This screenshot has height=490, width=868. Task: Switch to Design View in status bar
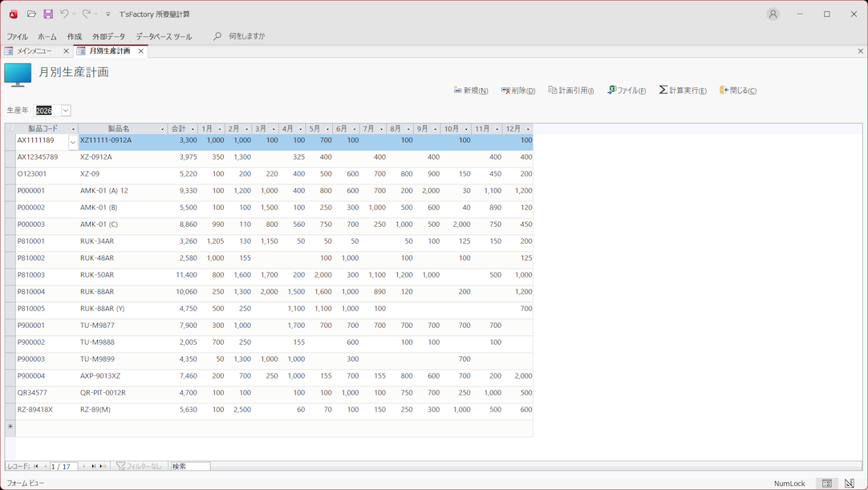click(849, 484)
